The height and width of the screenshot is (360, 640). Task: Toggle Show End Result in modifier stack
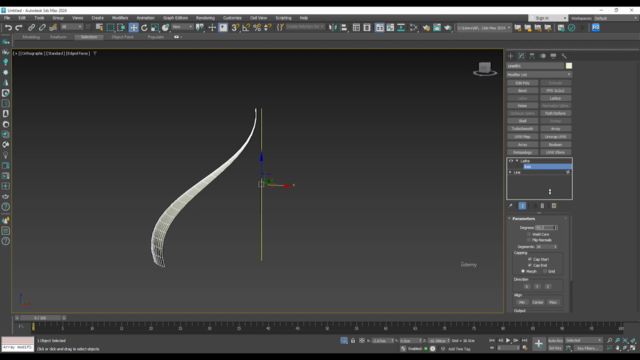pyautogui.click(x=522, y=206)
